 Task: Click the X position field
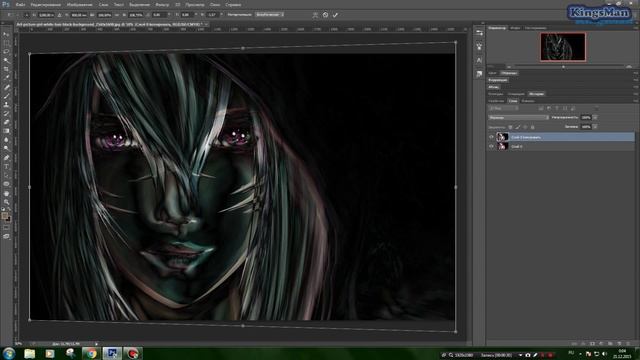pyautogui.click(x=47, y=15)
